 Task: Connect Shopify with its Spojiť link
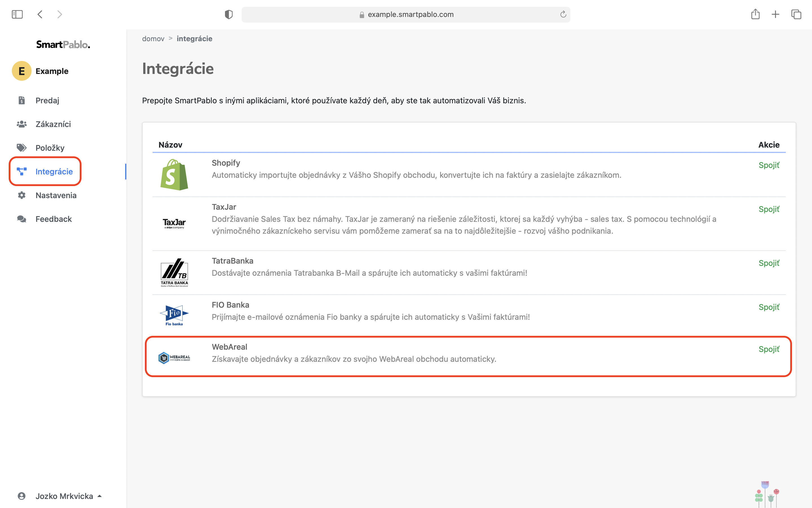769,165
